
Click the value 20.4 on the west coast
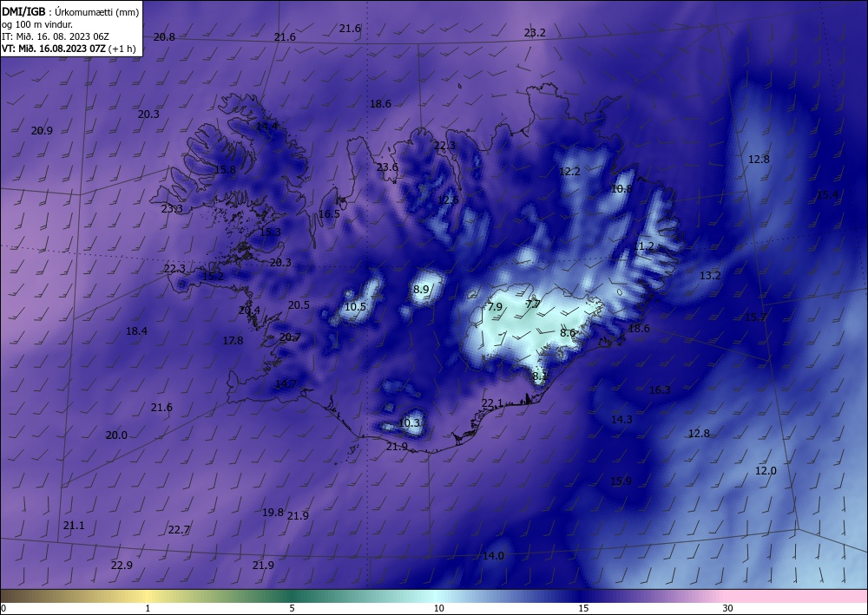pyautogui.click(x=249, y=311)
